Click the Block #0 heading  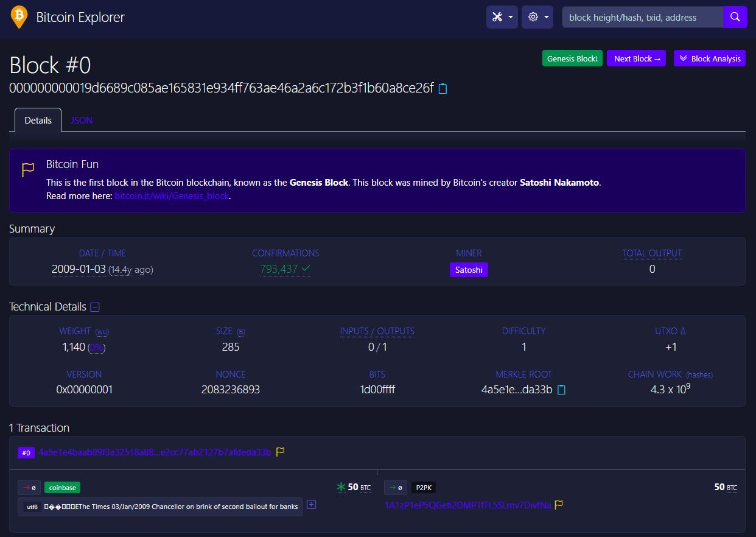click(50, 65)
